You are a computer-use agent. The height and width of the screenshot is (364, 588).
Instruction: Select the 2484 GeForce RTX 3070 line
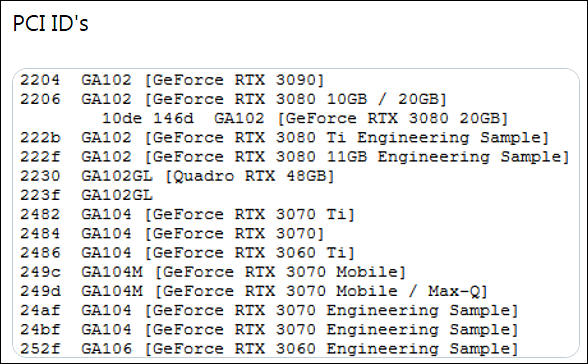click(172, 234)
